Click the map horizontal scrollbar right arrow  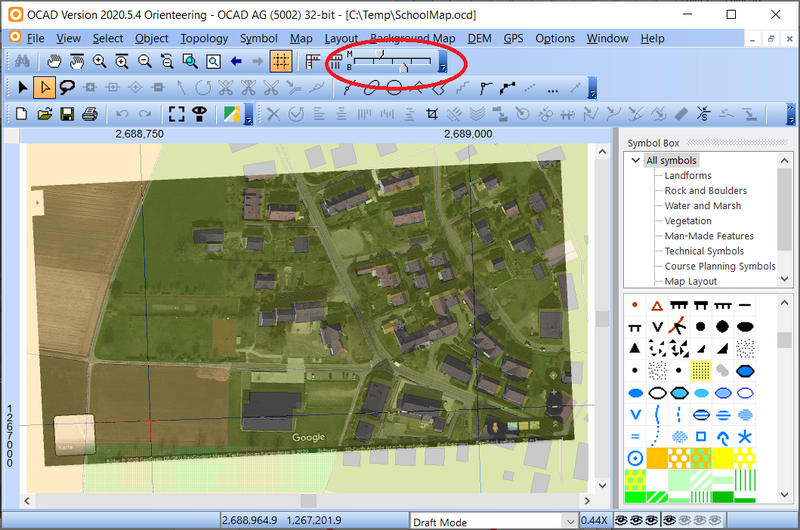pyautogui.click(x=587, y=501)
